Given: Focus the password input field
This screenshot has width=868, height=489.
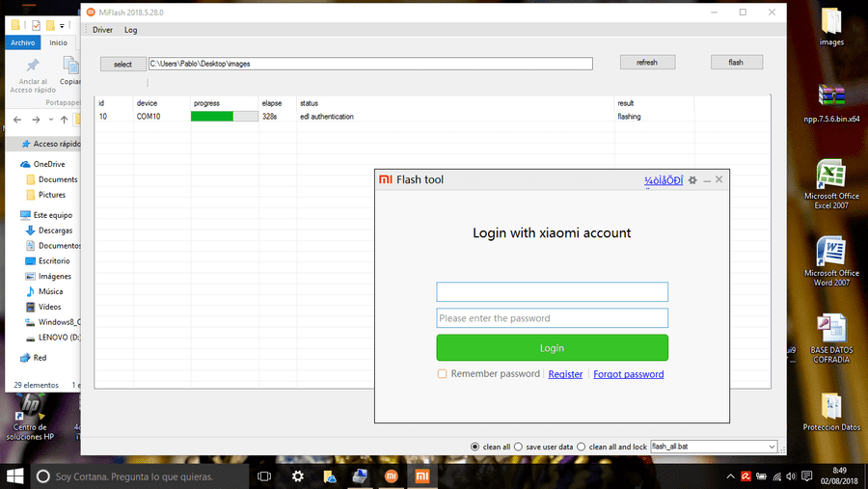Looking at the screenshot, I should pos(552,318).
